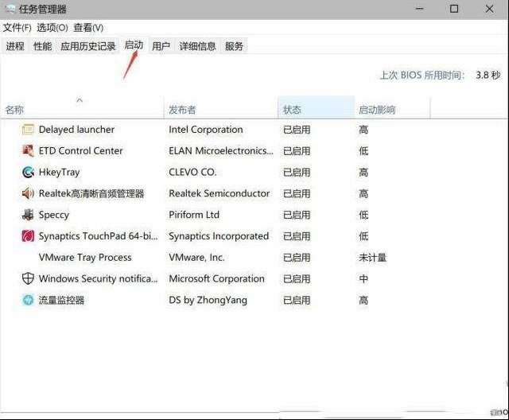Select Windows Security notifica... entry
509x420 pixels.
pyautogui.click(x=98, y=278)
